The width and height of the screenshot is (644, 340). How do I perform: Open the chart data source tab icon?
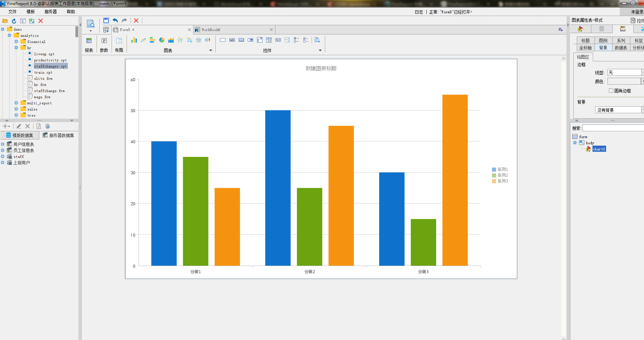coord(601,29)
